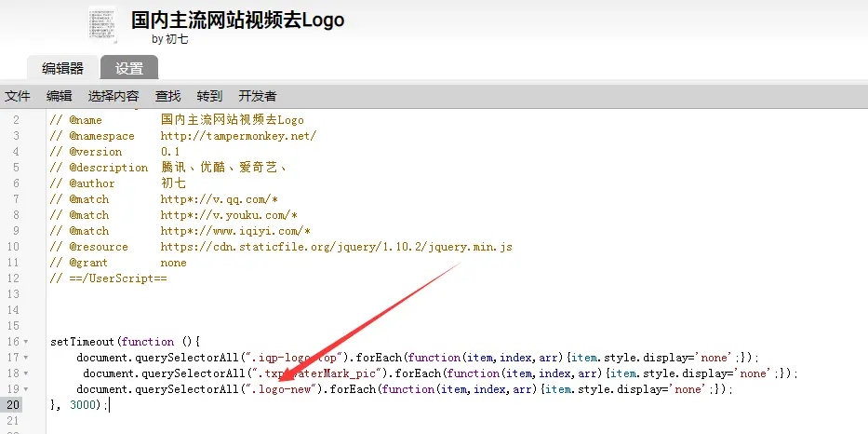Switch to the 编辑器 tab
The width and height of the screenshot is (868, 434).
[x=62, y=68]
